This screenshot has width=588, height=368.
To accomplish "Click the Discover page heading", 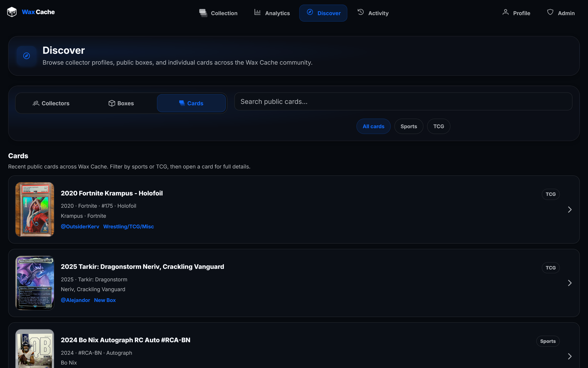I will pos(64,50).
